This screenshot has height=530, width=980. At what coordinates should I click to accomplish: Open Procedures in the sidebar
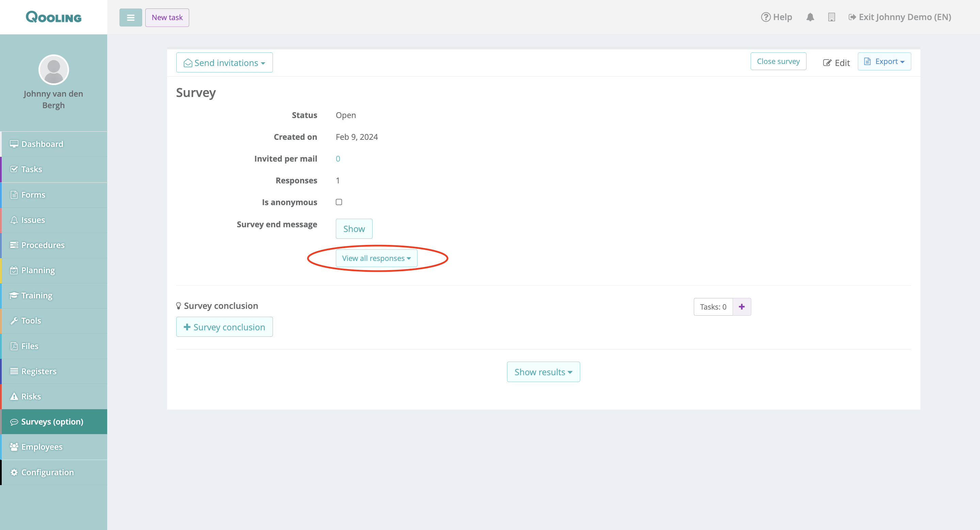[x=43, y=245]
